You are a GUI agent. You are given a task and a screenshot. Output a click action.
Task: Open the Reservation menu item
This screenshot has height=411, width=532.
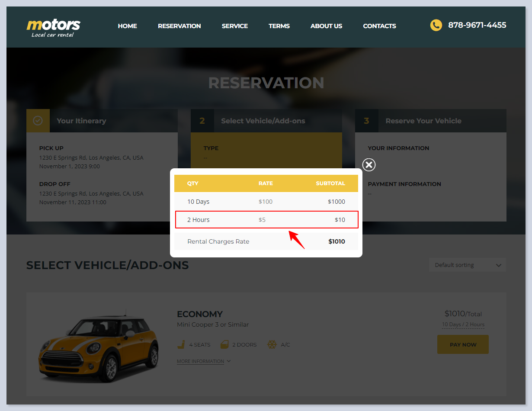click(179, 26)
